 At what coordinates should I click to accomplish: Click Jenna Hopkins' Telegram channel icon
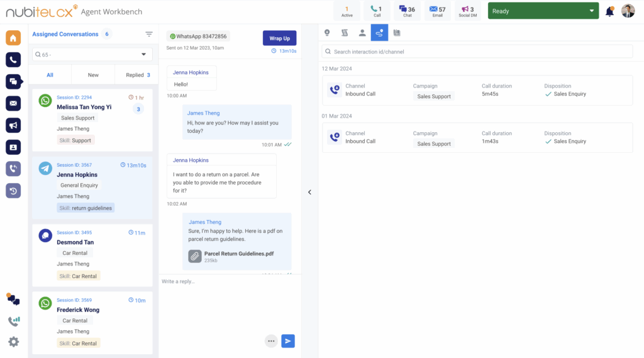[x=45, y=168]
